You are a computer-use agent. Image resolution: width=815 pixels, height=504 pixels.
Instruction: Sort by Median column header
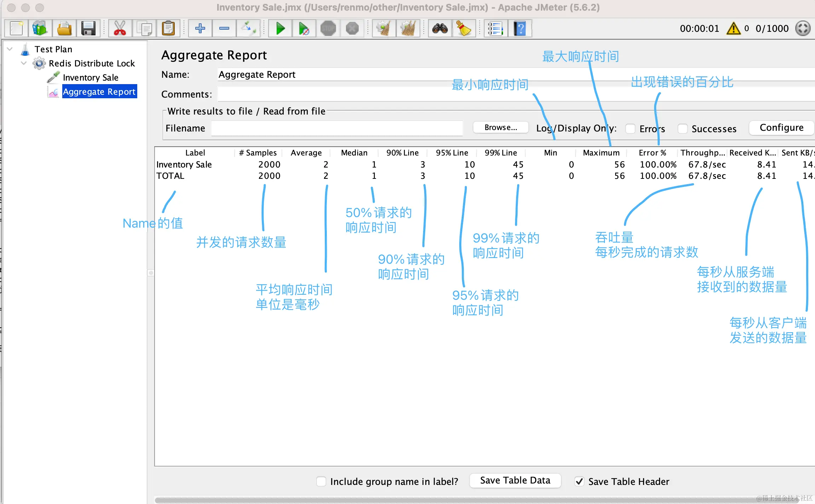click(x=354, y=153)
